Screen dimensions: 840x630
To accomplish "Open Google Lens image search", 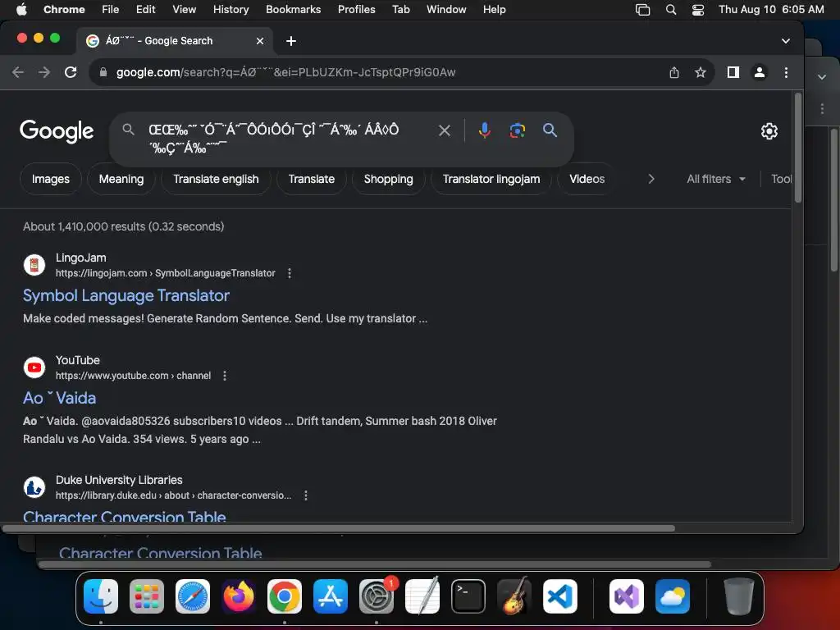I will (x=517, y=130).
